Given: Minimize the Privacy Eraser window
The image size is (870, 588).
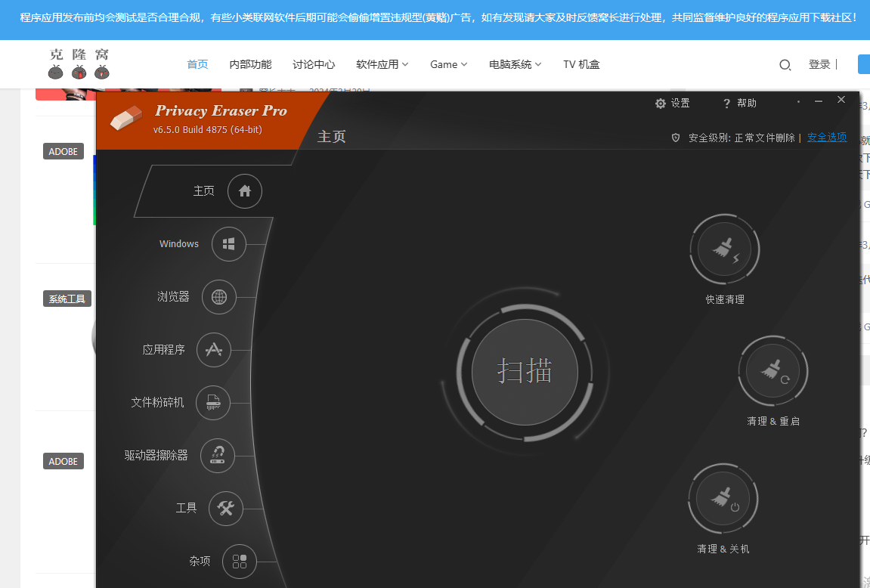Looking at the screenshot, I should click(819, 101).
